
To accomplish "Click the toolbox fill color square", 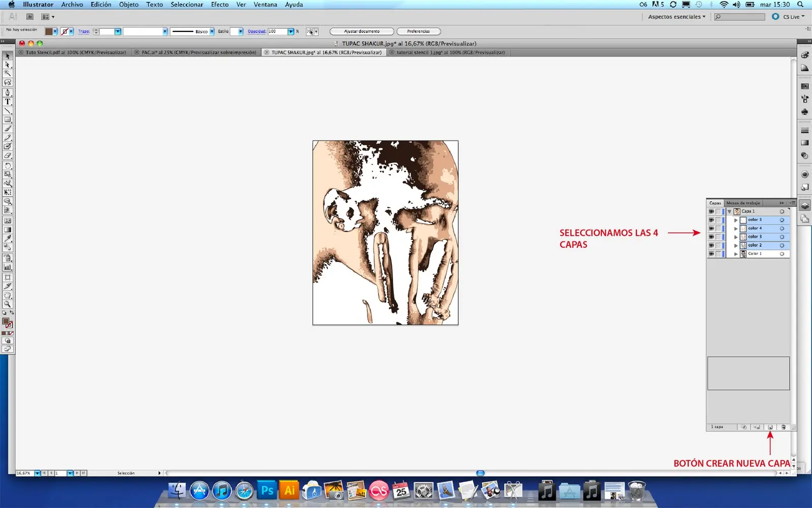I will 6,322.
